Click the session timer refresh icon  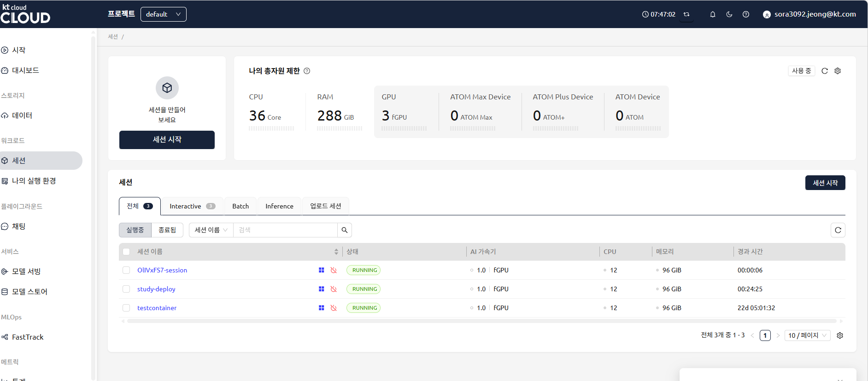click(x=686, y=14)
